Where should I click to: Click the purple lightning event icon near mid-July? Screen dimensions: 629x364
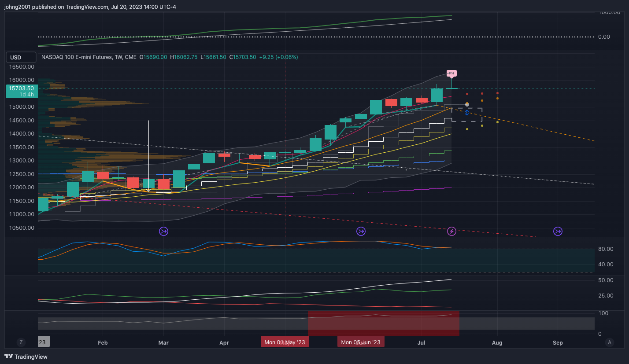point(451,231)
